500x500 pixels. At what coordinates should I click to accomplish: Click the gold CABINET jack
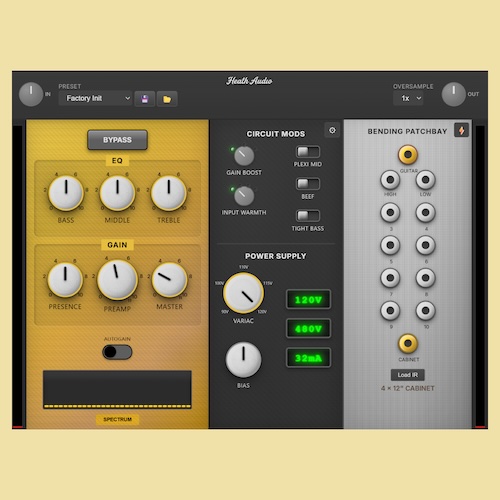(x=408, y=343)
